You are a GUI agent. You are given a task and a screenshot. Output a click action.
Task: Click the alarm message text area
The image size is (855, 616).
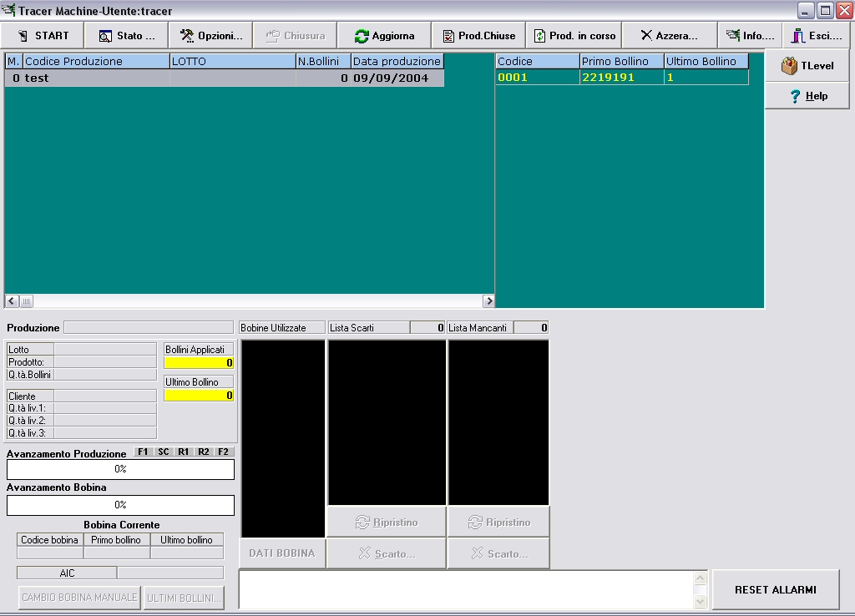click(467, 590)
